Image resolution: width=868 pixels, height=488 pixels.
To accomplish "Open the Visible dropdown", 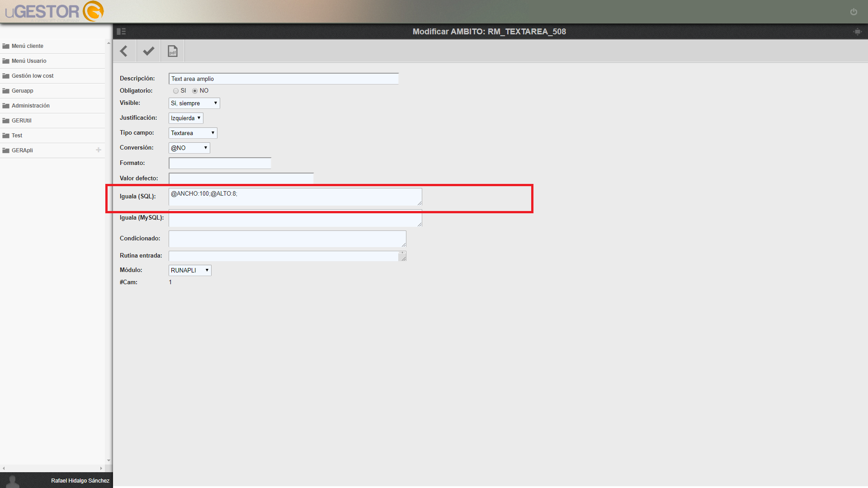I will click(194, 103).
